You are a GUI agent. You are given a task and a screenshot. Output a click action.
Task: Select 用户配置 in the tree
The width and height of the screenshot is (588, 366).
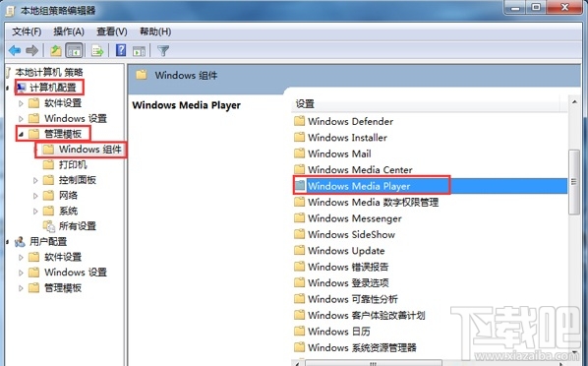(48, 241)
